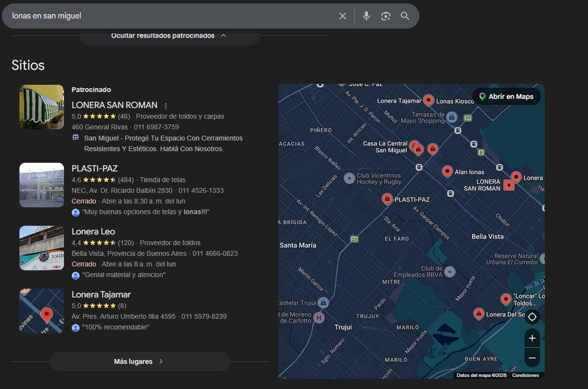Open Lonera Tajamar listing title
Image resolution: width=588 pixels, height=389 pixels.
click(101, 294)
